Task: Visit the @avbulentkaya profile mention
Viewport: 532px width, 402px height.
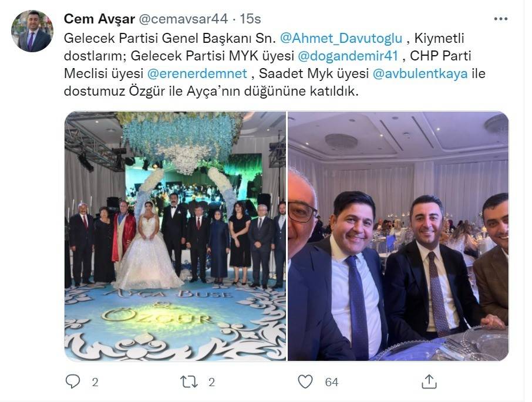Action: (x=420, y=73)
